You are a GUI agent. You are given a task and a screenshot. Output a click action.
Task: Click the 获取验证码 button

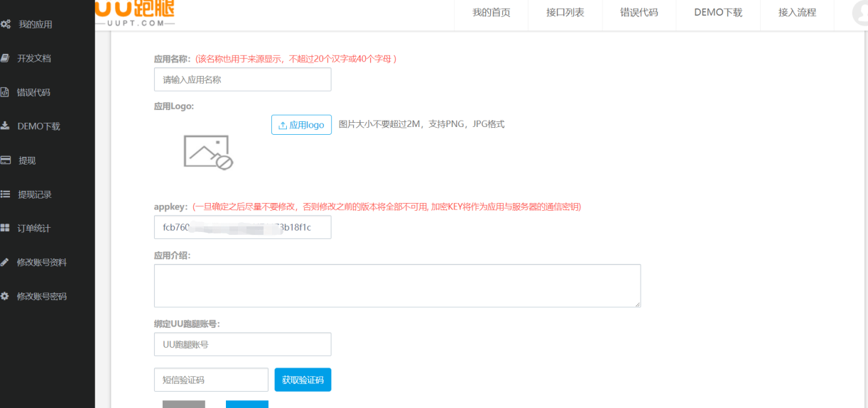tap(303, 380)
